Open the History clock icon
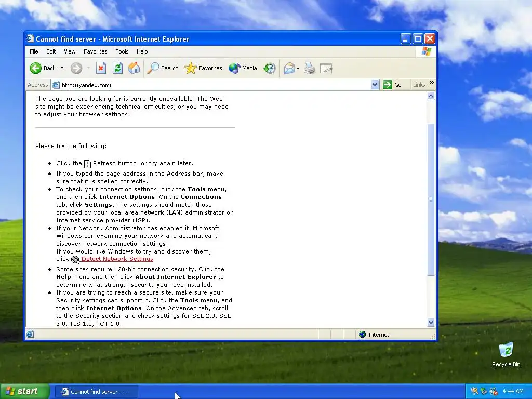The width and height of the screenshot is (532, 399). (270, 68)
